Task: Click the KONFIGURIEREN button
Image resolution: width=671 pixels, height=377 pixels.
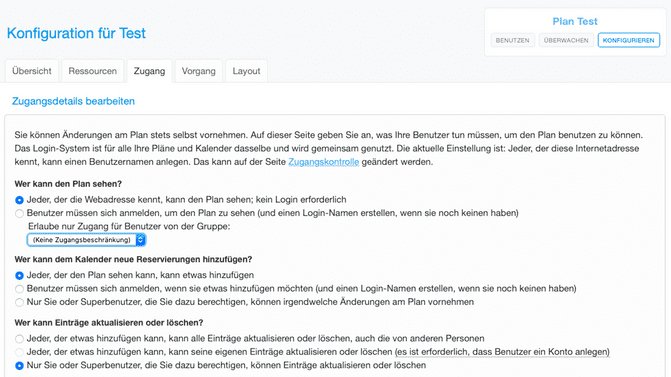Action: click(629, 40)
